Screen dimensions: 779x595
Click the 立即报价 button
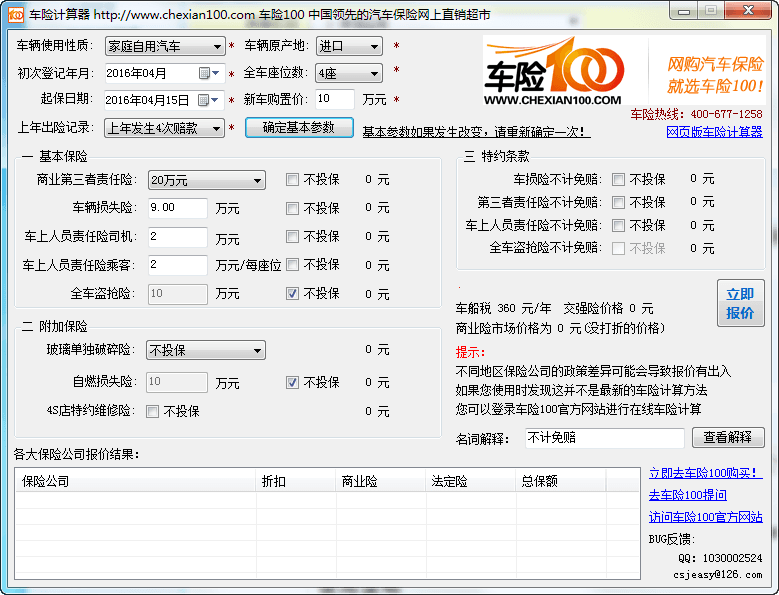click(740, 303)
